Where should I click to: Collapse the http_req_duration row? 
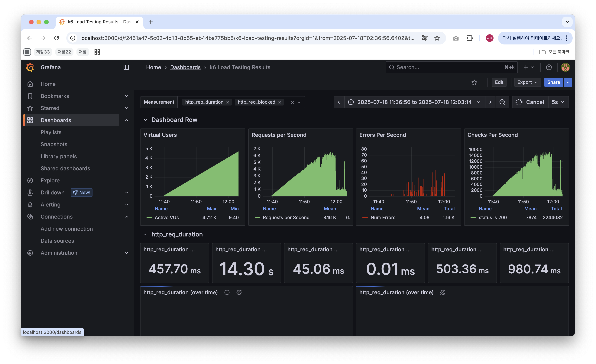(145, 234)
